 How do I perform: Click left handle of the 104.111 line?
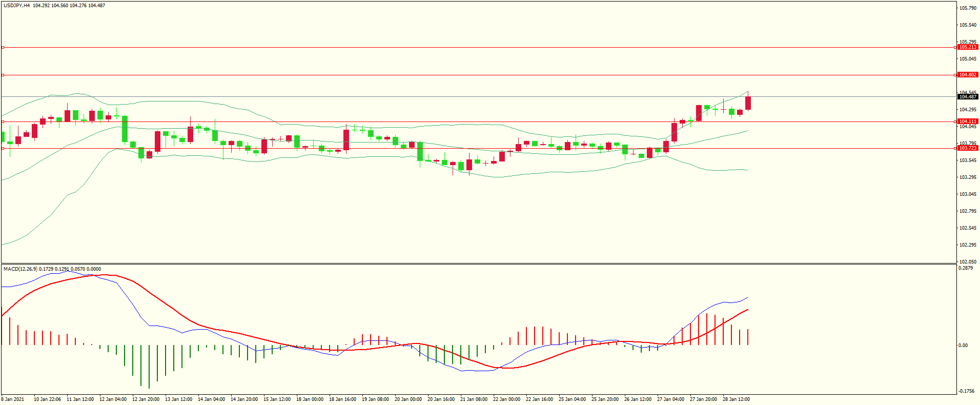(x=3, y=121)
